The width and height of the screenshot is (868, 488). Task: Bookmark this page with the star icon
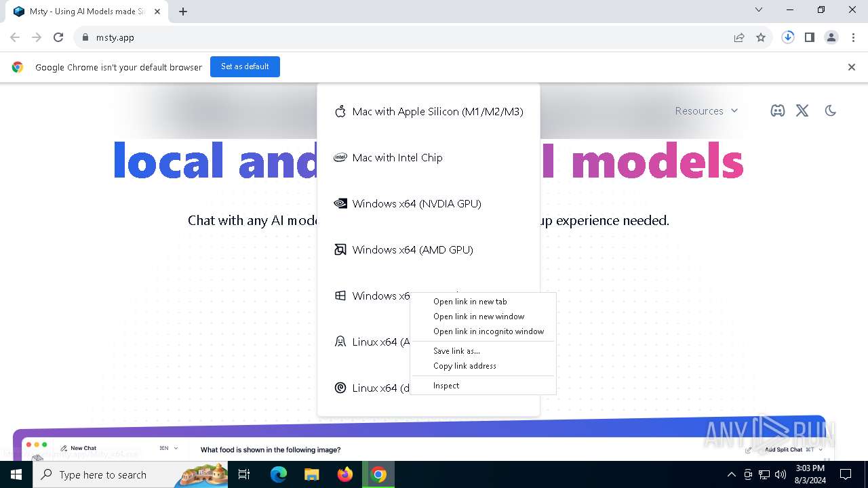pos(761,37)
